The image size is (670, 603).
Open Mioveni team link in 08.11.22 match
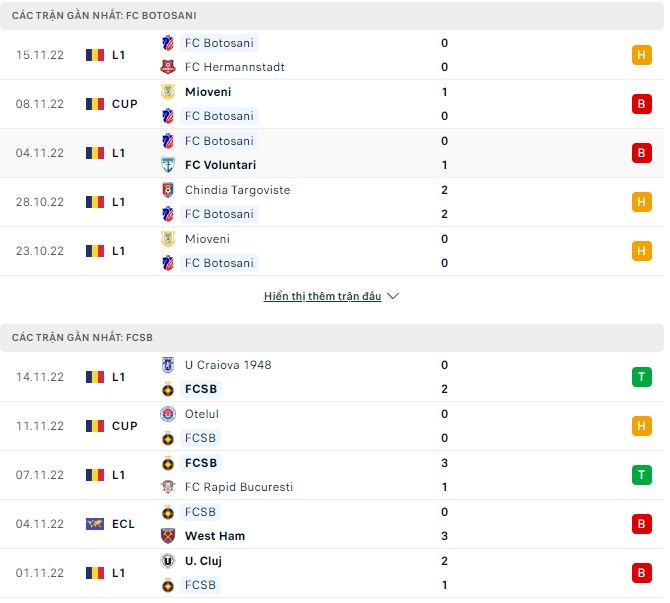pos(208,92)
